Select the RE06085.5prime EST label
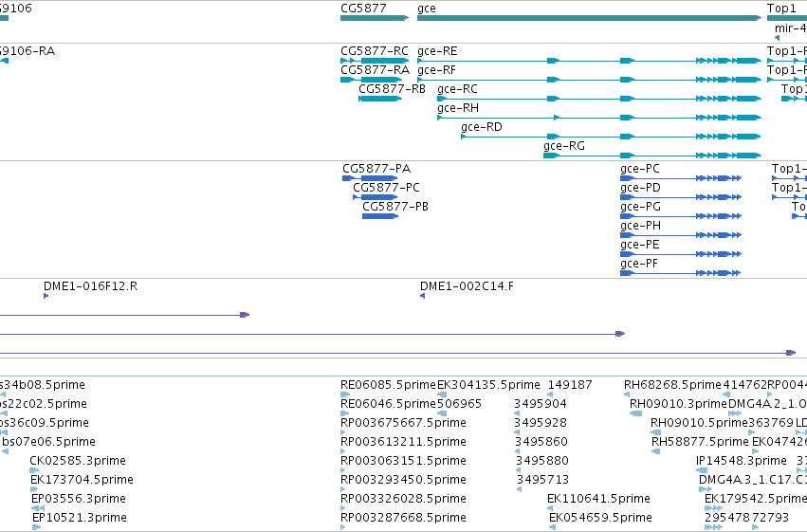The image size is (807, 532). (x=388, y=385)
